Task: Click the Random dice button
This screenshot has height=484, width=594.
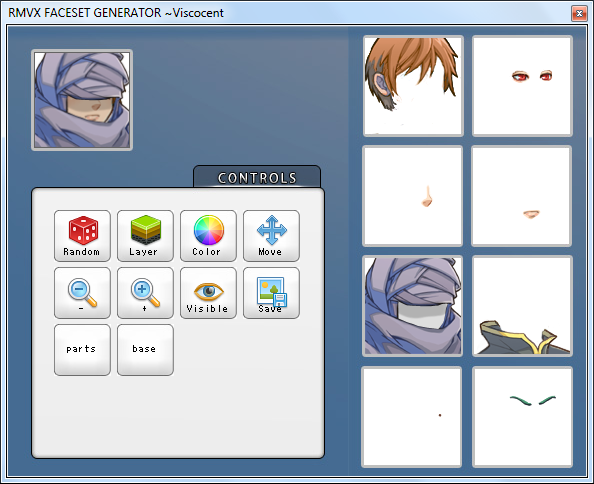Action: tap(82, 236)
